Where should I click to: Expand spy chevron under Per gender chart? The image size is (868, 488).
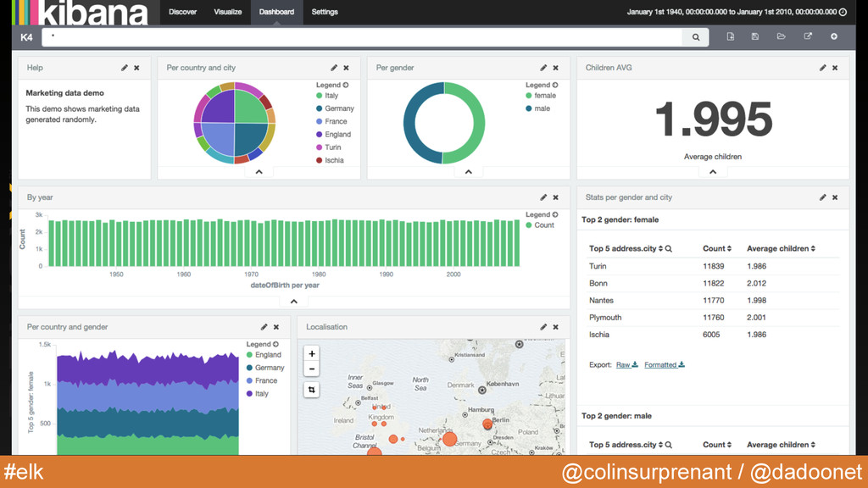(468, 172)
